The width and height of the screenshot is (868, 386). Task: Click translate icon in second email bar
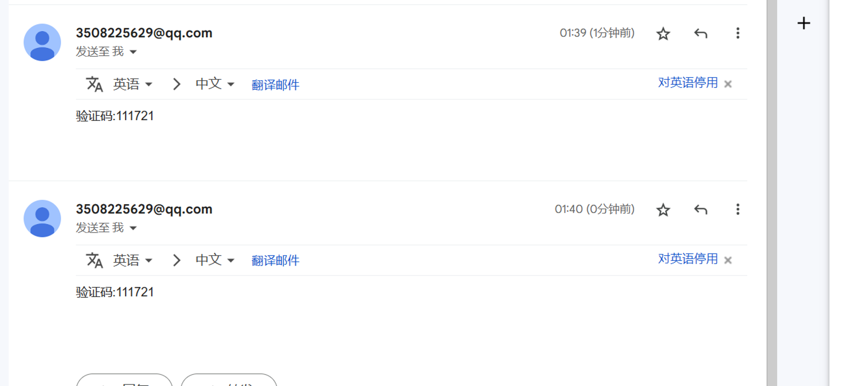(94, 260)
